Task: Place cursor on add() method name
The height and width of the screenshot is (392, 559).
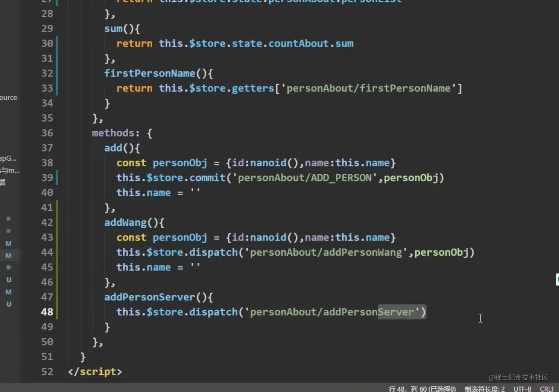Action: point(113,148)
